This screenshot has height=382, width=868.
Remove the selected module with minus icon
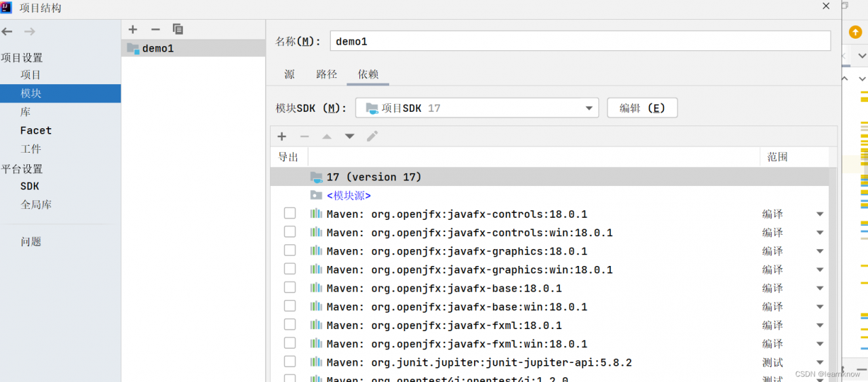[x=155, y=29]
